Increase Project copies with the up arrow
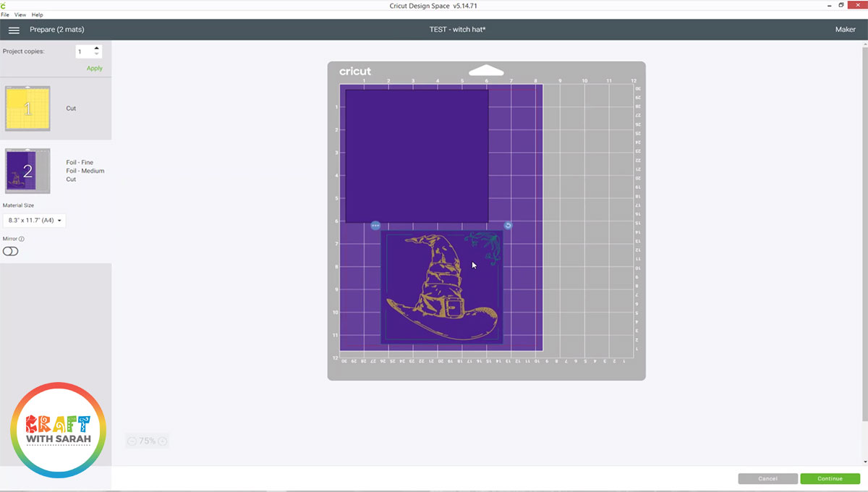Screen dimensions: 868x492 (x=96, y=48)
